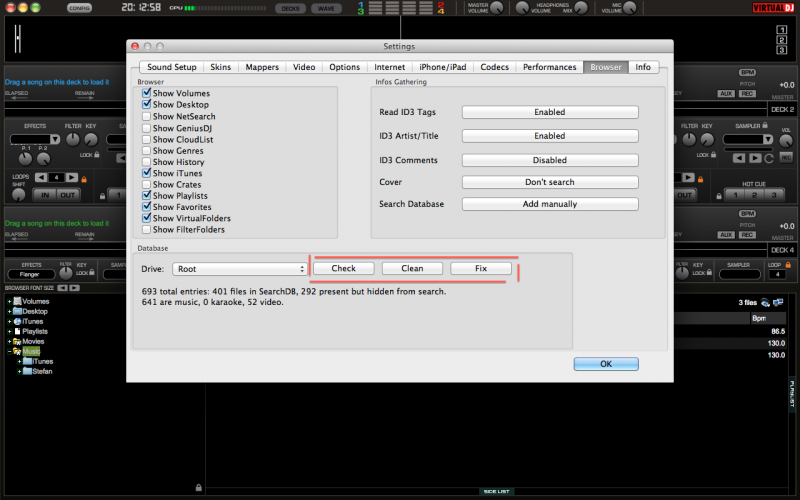The image size is (800, 500).
Task: Expand the Stefan folder node
Action: tap(19, 371)
